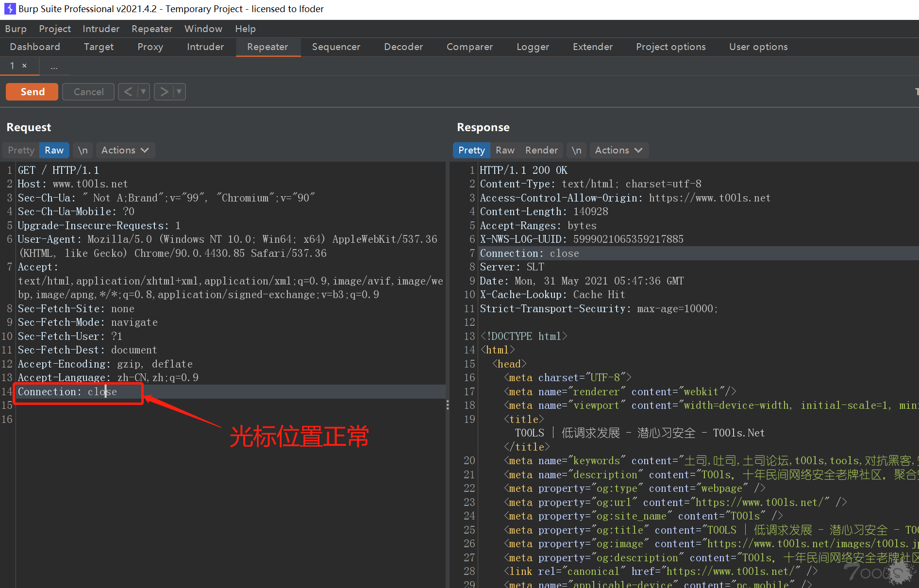
Task: Click the response Connection: close header
Action: tap(529, 253)
